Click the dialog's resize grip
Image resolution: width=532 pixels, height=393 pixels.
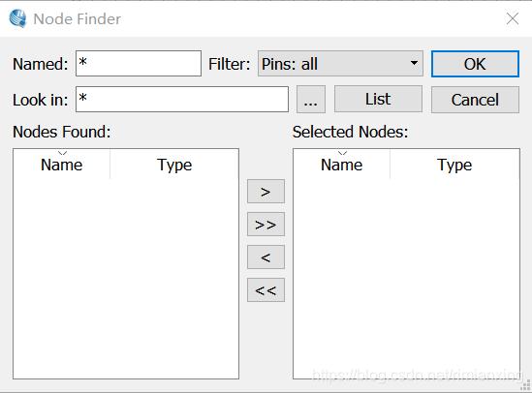click(526, 386)
